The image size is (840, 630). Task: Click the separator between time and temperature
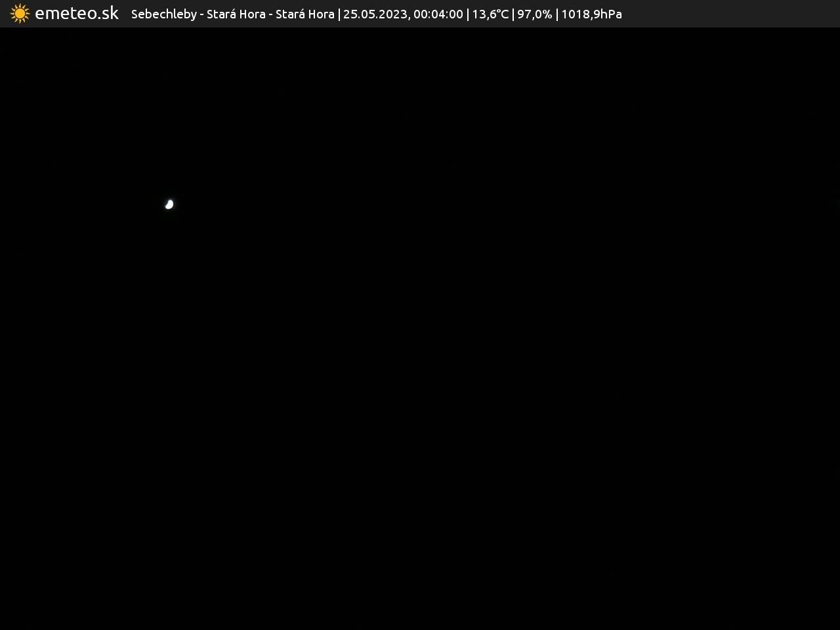[x=467, y=14]
